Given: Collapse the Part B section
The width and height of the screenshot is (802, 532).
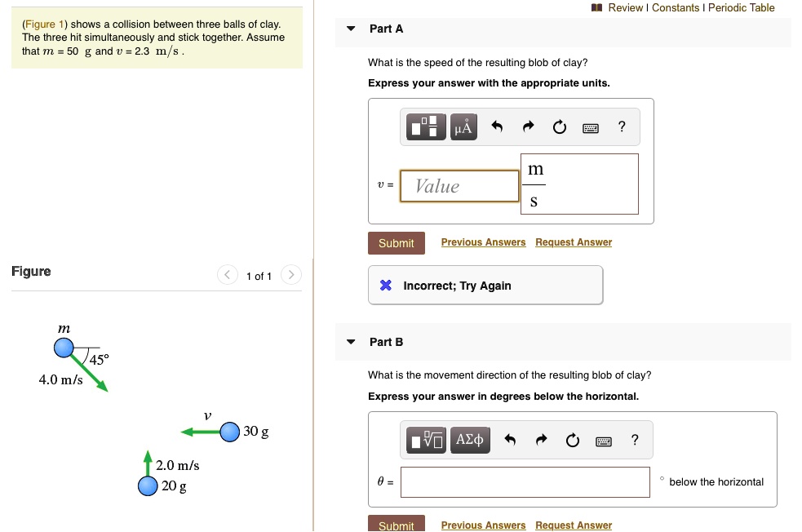Looking at the screenshot, I should click(x=351, y=341).
